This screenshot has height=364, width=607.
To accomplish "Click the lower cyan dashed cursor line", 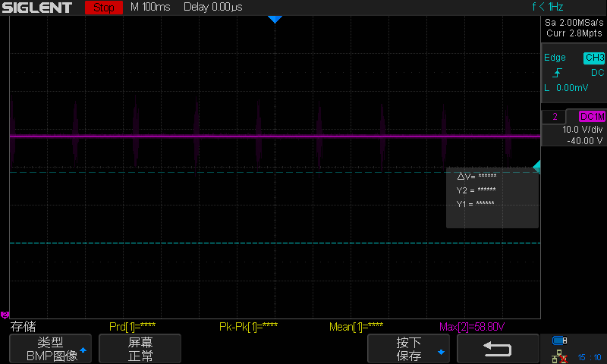I will pyautogui.click(x=275, y=243).
